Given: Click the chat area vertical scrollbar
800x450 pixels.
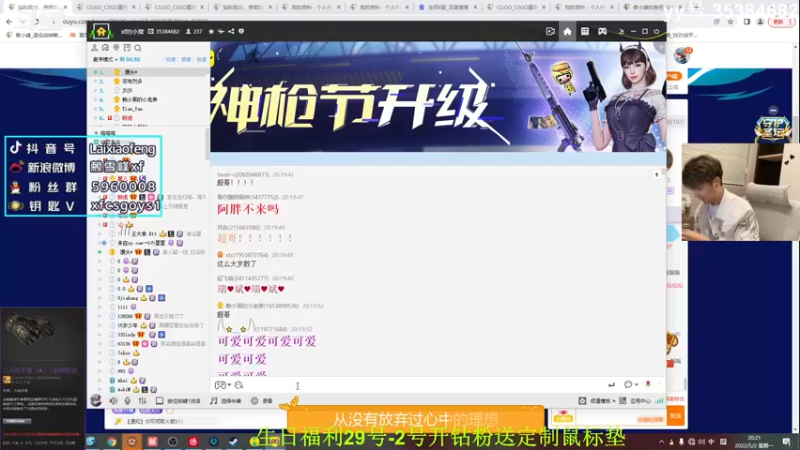Looking at the screenshot, I should tap(663, 173).
